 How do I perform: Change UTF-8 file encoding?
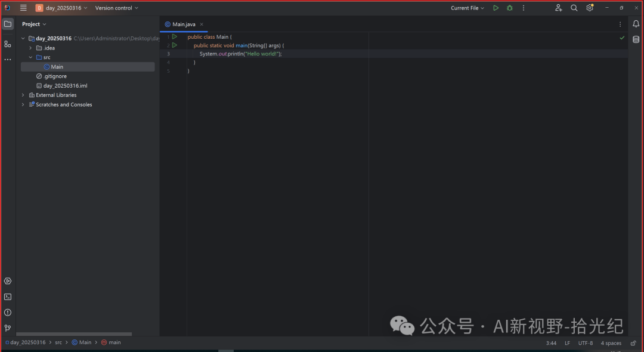[x=586, y=343]
